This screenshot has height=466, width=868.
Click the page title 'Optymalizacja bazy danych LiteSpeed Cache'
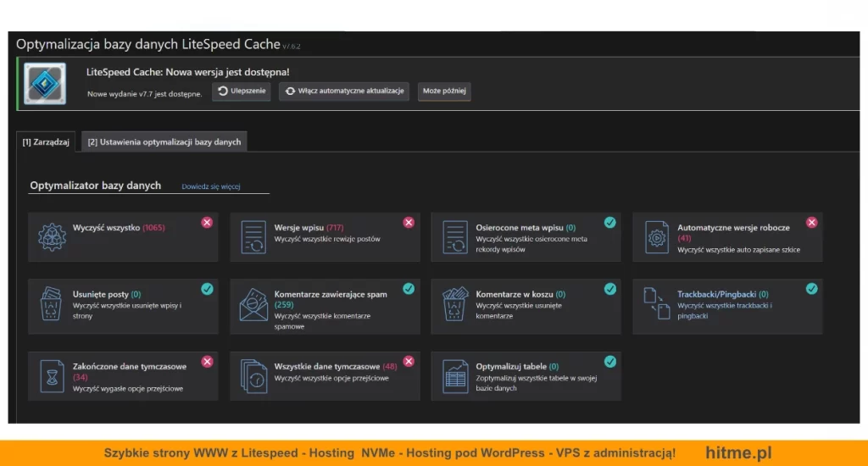point(147,44)
